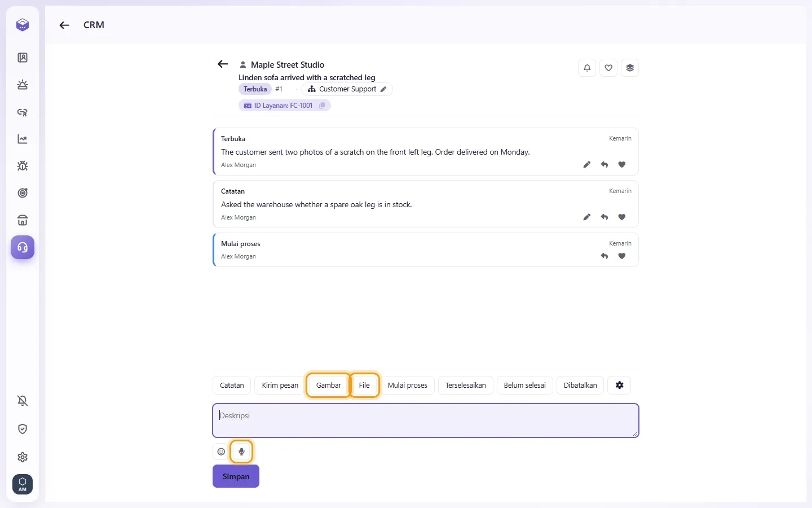Edit the Catatan entry with pencil icon
This screenshot has height=508, width=812.
point(587,217)
